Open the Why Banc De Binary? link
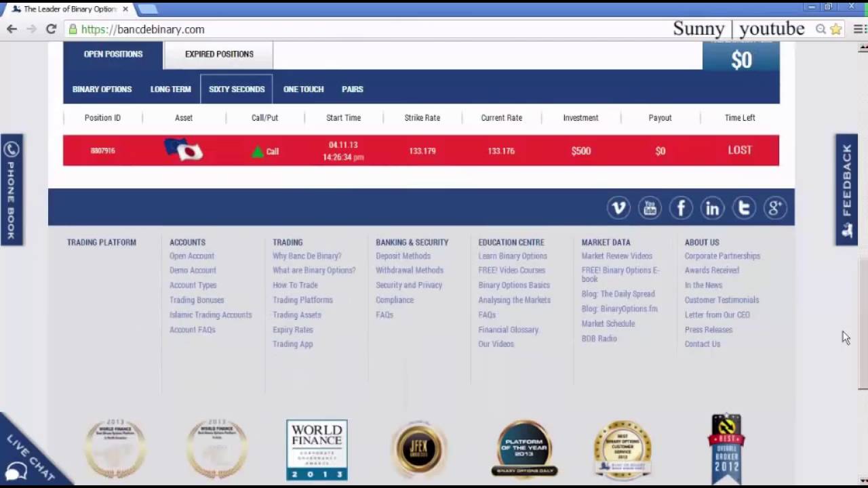The width and height of the screenshot is (868, 488). [307, 256]
